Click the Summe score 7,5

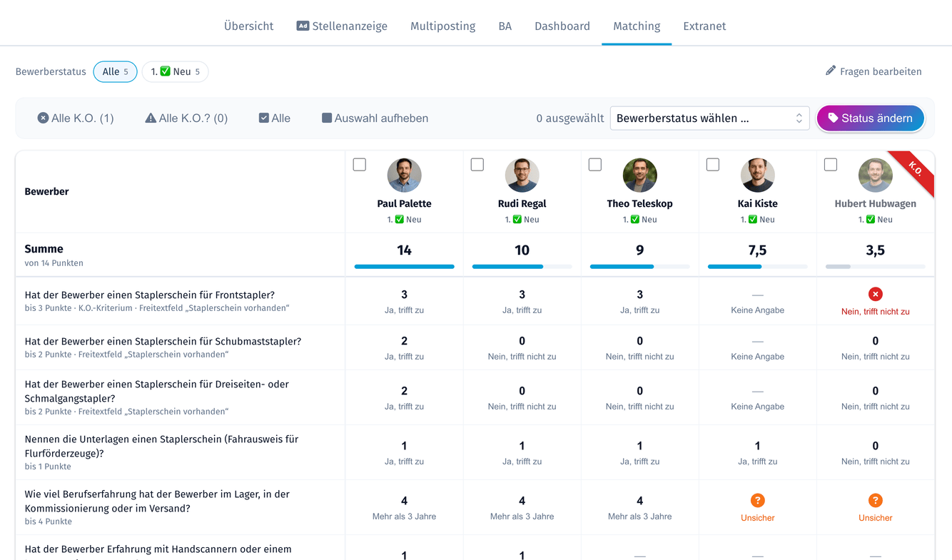(x=758, y=250)
